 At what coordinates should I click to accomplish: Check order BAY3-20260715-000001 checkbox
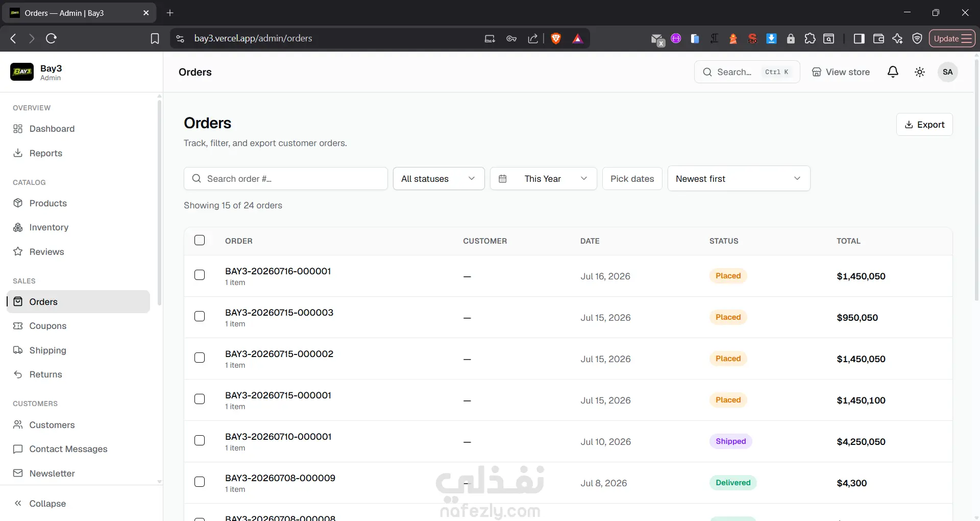(x=200, y=399)
